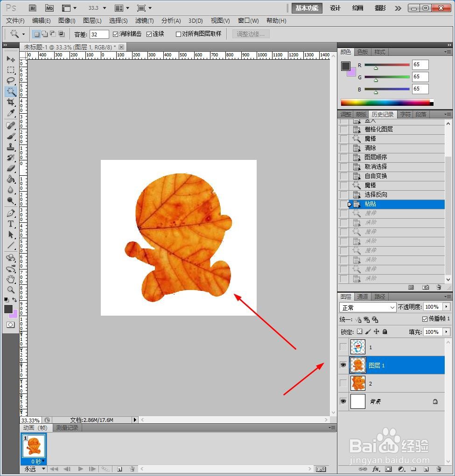Delete layer with trash icon in Layers panel
This screenshot has height=476, width=455.
439,469
